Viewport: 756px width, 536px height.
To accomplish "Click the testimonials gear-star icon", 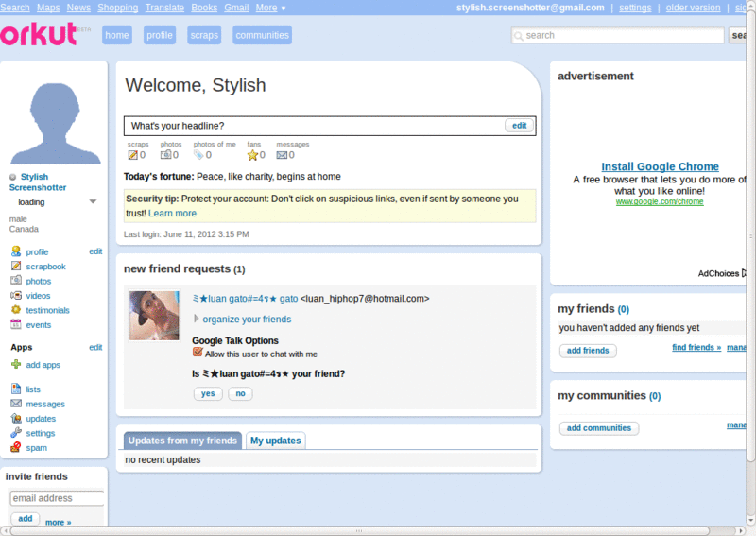I will [x=16, y=310].
